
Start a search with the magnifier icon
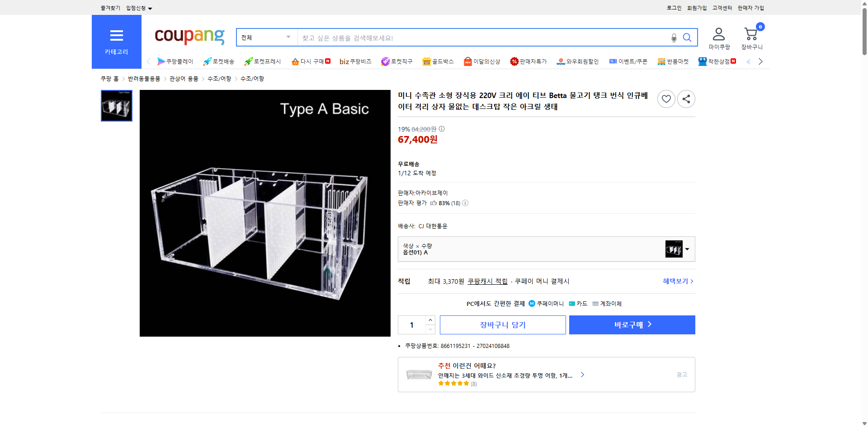pyautogui.click(x=687, y=38)
